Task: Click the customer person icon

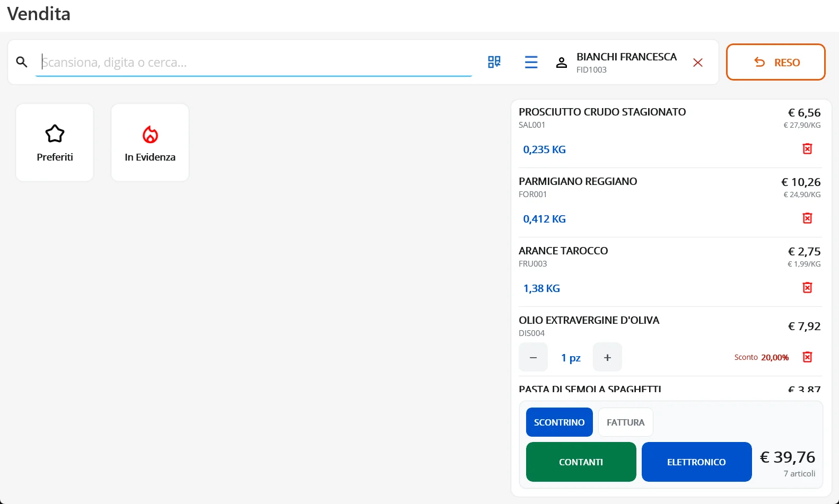Action: point(561,63)
